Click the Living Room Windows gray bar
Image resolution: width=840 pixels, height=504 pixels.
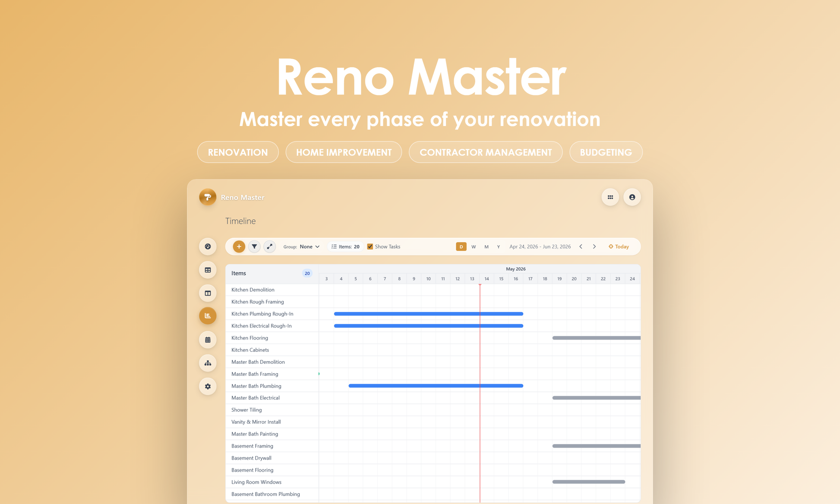pos(589,482)
